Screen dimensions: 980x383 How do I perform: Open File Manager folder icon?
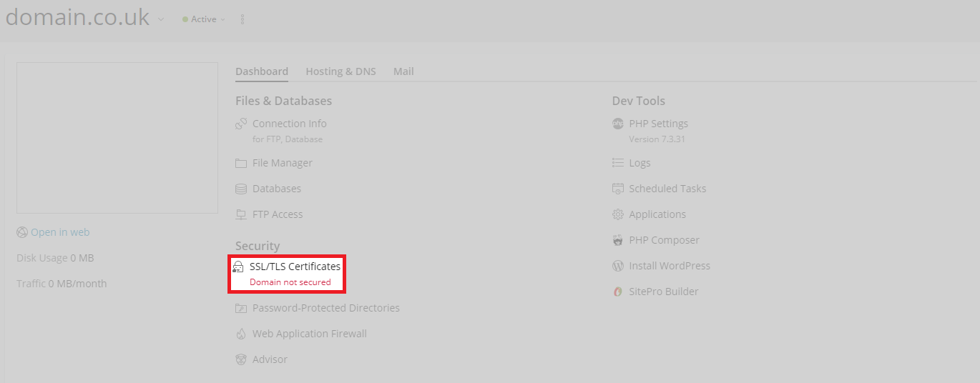pyautogui.click(x=241, y=163)
